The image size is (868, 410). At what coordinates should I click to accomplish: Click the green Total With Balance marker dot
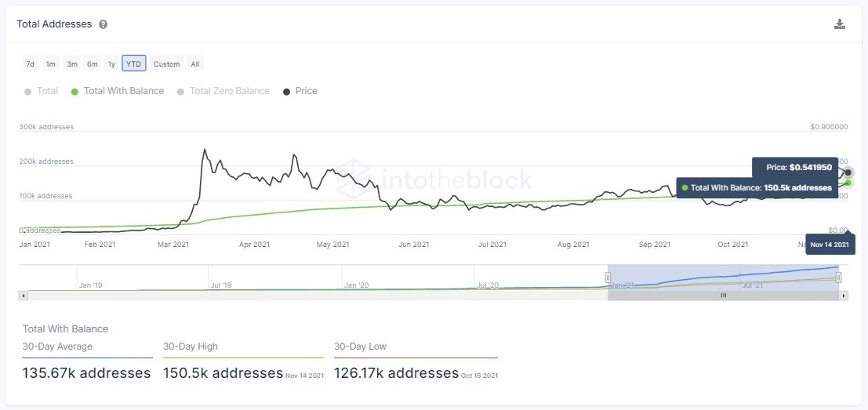(848, 183)
